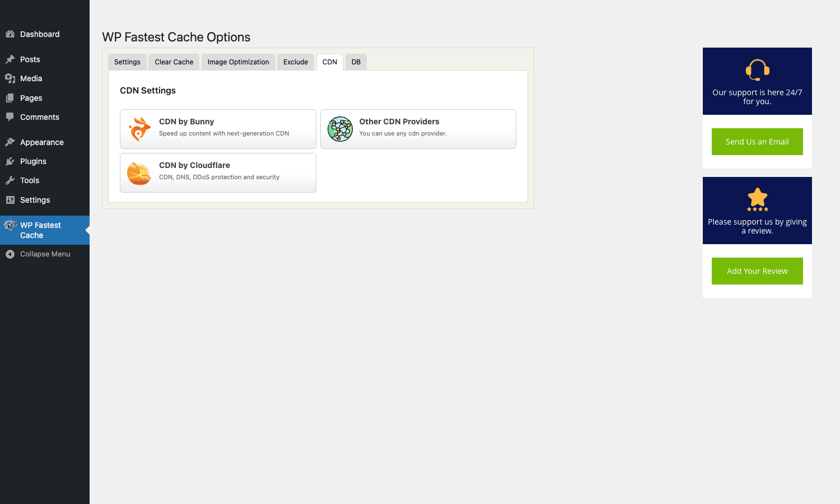Click the Other CDN Providers globe icon

(x=340, y=129)
